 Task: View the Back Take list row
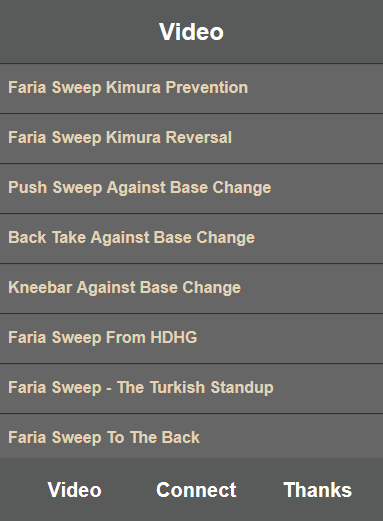(x=191, y=238)
